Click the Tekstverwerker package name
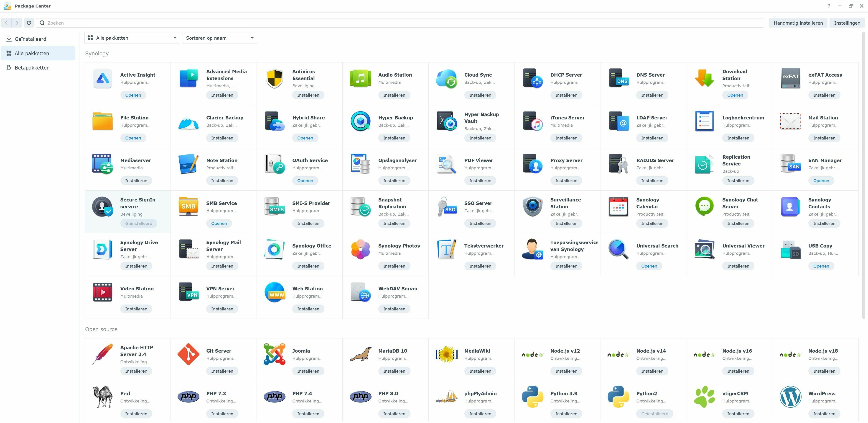This screenshot has width=868, height=423. coord(484,246)
